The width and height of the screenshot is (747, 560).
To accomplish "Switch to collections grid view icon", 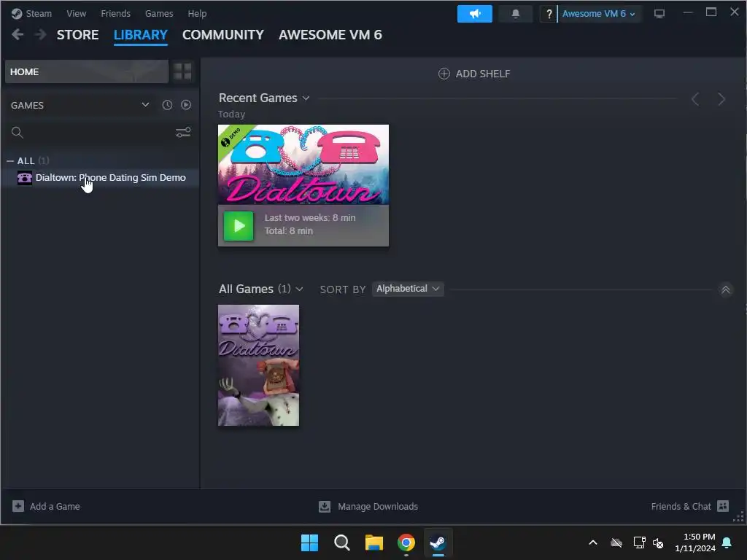I will [x=182, y=71].
